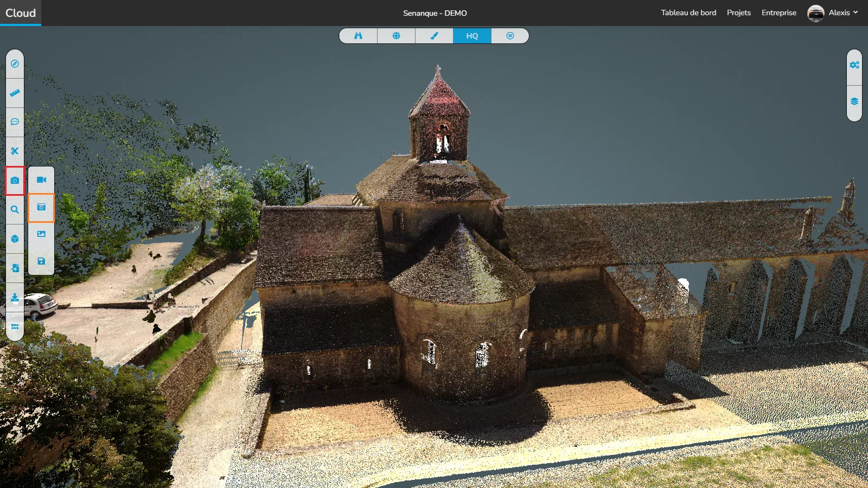Click the save floppy disk icon
The image size is (868, 488).
pos(41,261)
